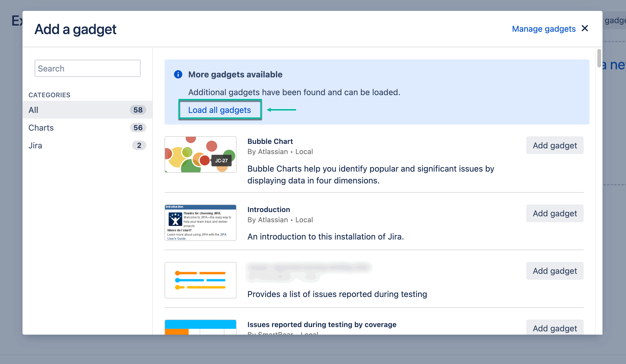
Task: Filter by the Jira category
Action: click(35, 145)
